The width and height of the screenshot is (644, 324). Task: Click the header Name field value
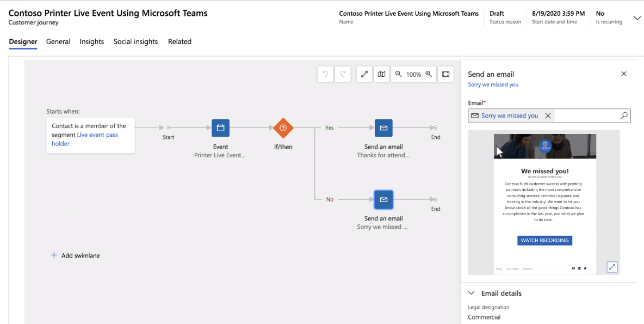408,14
